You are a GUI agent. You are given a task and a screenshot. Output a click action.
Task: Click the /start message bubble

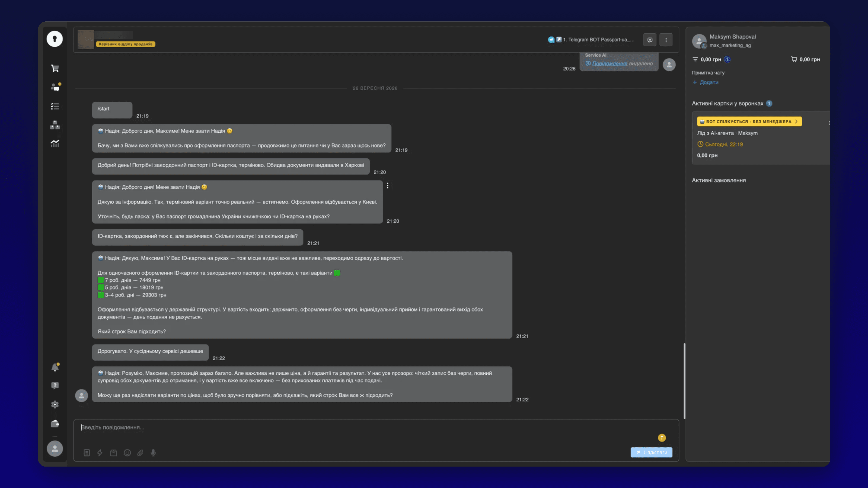(x=112, y=110)
